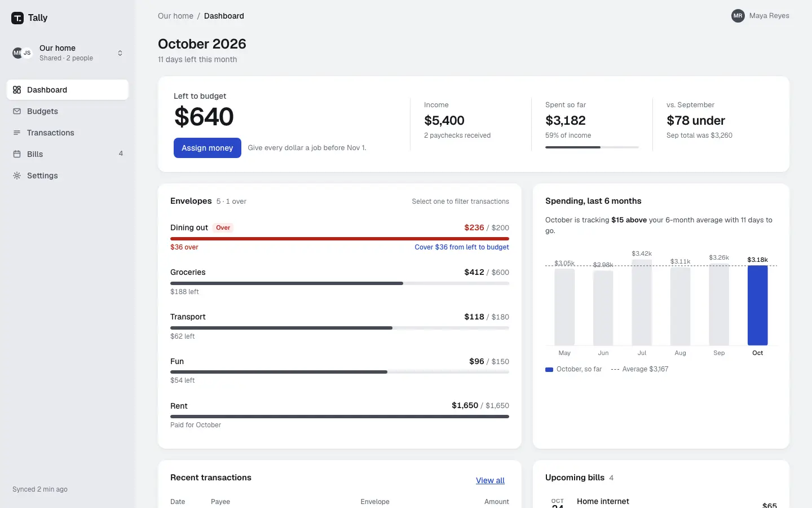Click the September spending chart bar
812x508 pixels.
(719, 304)
